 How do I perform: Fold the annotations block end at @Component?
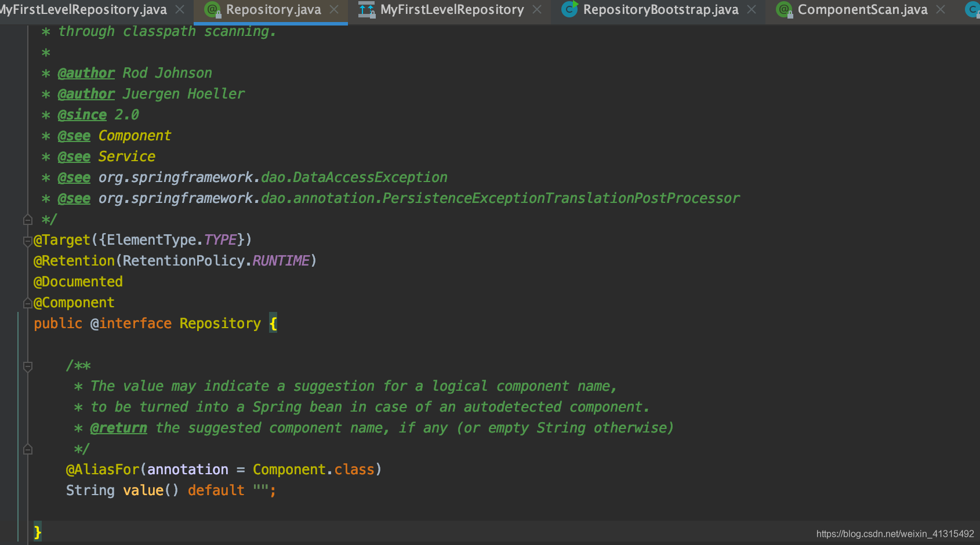[27, 303]
